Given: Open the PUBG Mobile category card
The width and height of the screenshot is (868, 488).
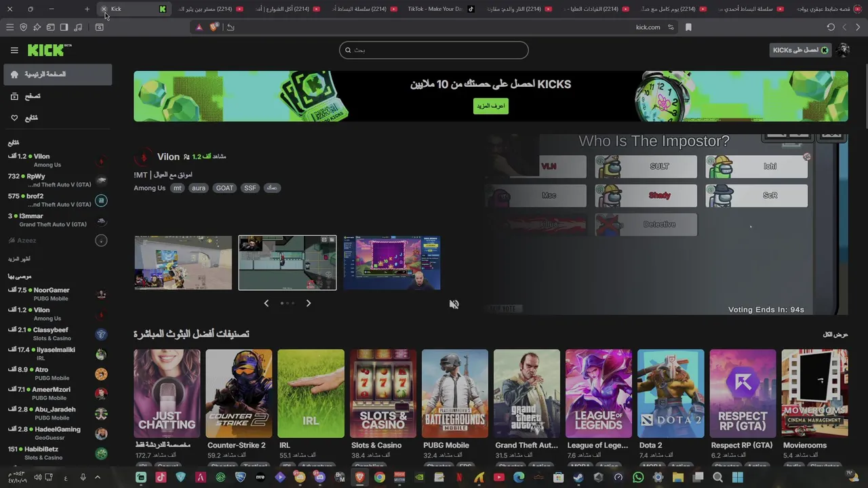Looking at the screenshot, I should [x=454, y=394].
